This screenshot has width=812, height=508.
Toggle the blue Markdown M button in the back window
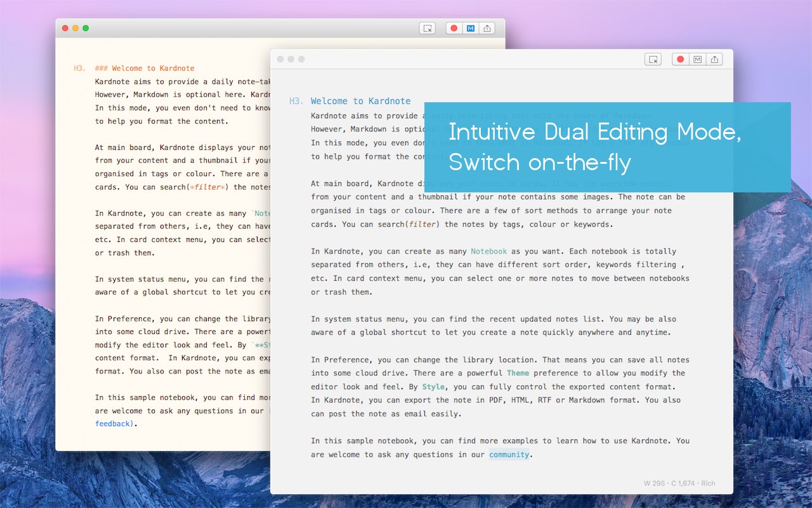pos(470,29)
